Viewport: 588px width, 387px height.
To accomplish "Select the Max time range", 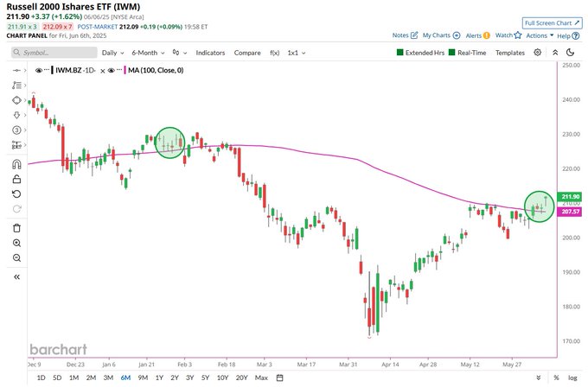I will [x=261, y=377].
